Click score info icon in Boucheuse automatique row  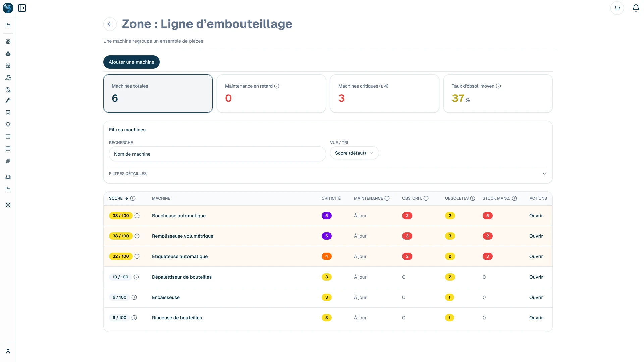pyautogui.click(x=137, y=216)
